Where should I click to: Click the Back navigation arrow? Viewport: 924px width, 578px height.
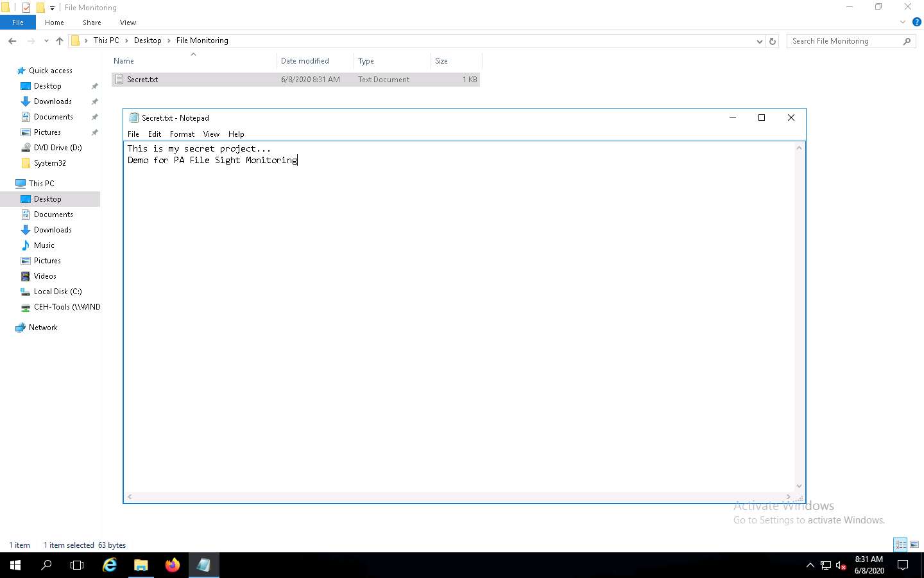[x=12, y=40]
